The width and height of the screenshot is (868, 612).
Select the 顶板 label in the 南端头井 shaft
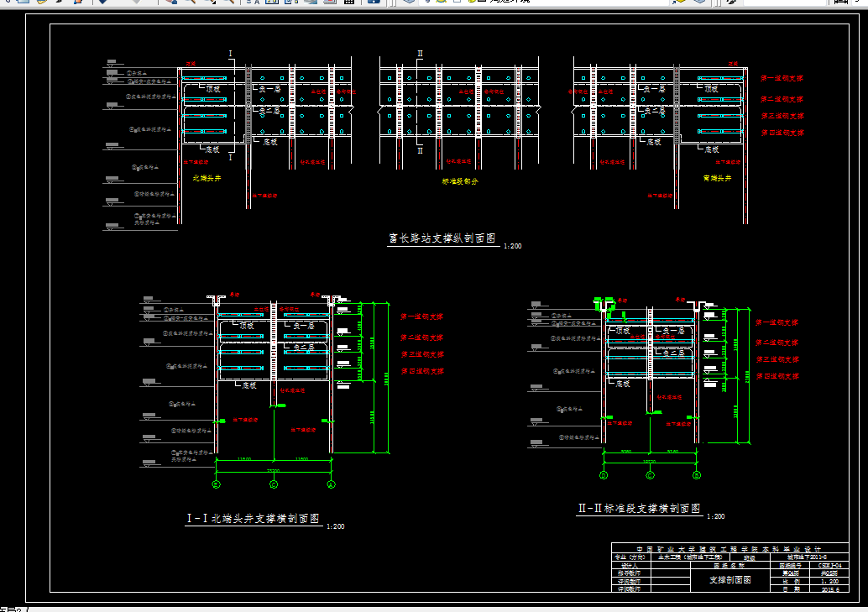click(x=712, y=89)
